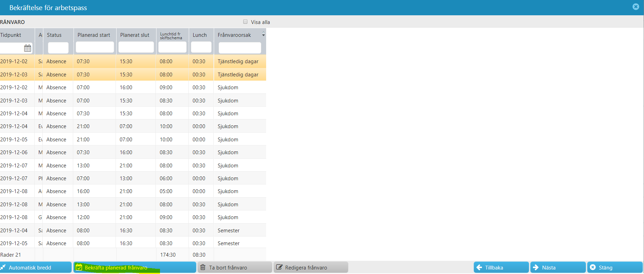The height and width of the screenshot is (274, 644).
Task: Focus the Lunch filter field
Action: pyautogui.click(x=201, y=47)
